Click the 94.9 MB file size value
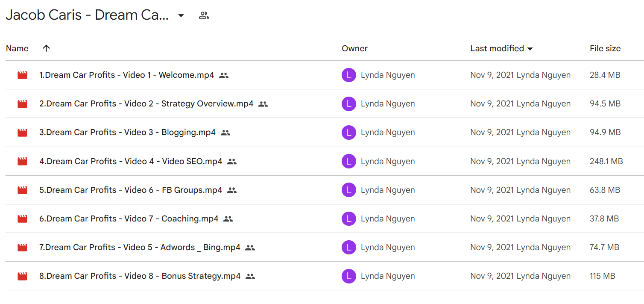644x304 pixels. point(605,132)
